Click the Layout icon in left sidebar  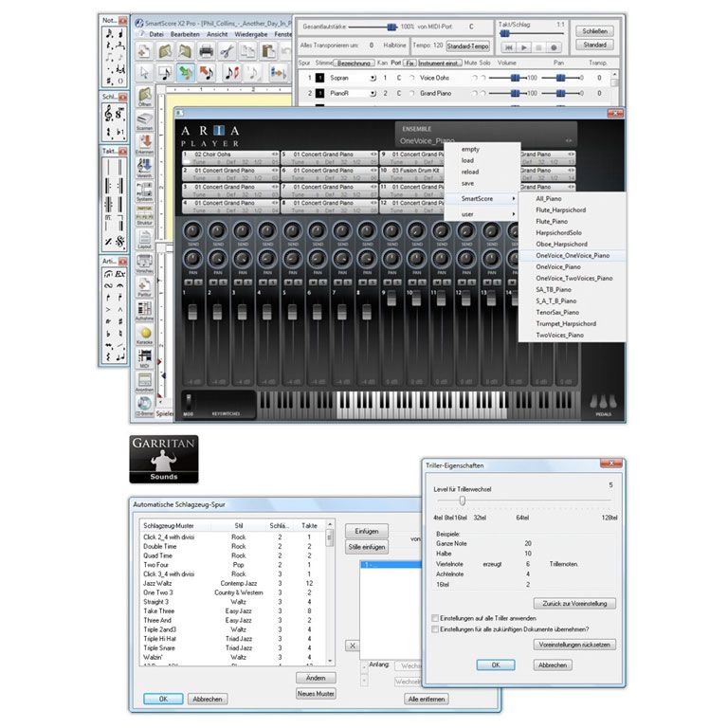click(x=144, y=239)
